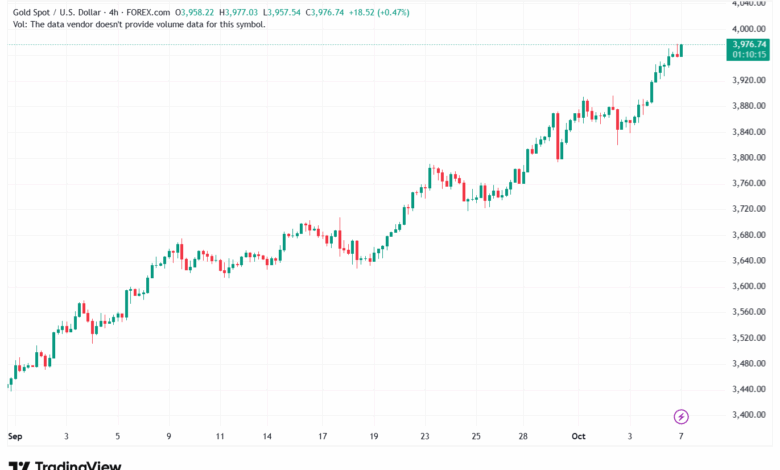780x470 pixels.
Task: Click the '7' date label on time axis
Action: pyautogui.click(x=682, y=437)
